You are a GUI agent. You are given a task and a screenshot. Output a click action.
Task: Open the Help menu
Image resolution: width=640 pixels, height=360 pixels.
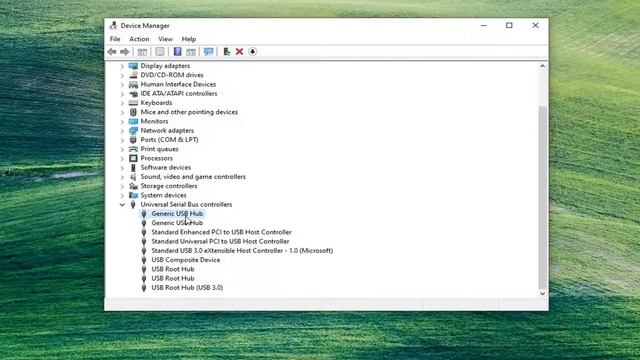(x=189, y=39)
